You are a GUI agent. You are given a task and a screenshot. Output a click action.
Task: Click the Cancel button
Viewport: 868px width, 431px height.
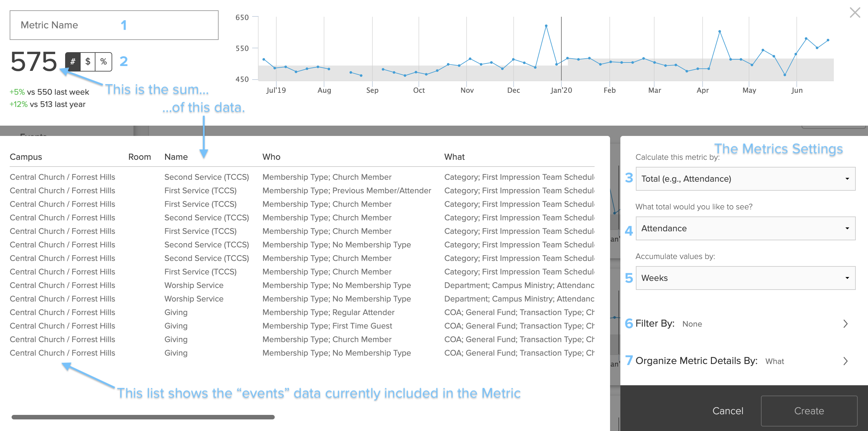click(x=728, y=411)
